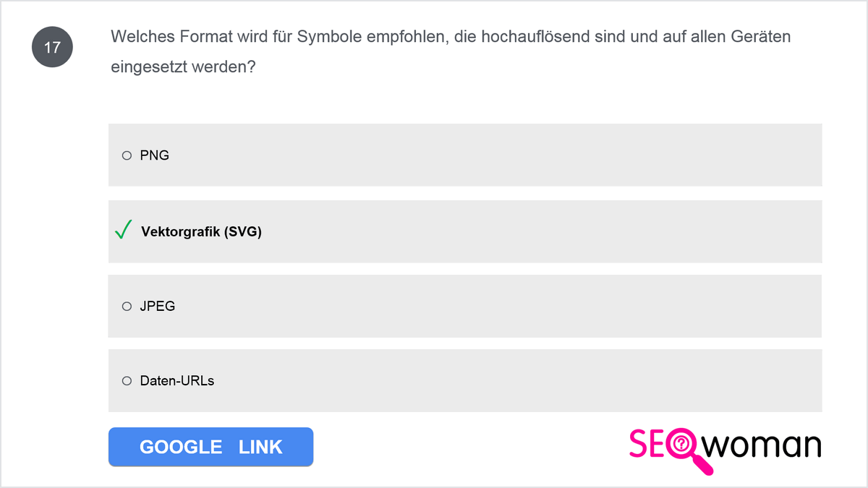The width and height of the screenshot is (868, 488).
Task: Click the PNG answer label text
Action: coord(154,155)
